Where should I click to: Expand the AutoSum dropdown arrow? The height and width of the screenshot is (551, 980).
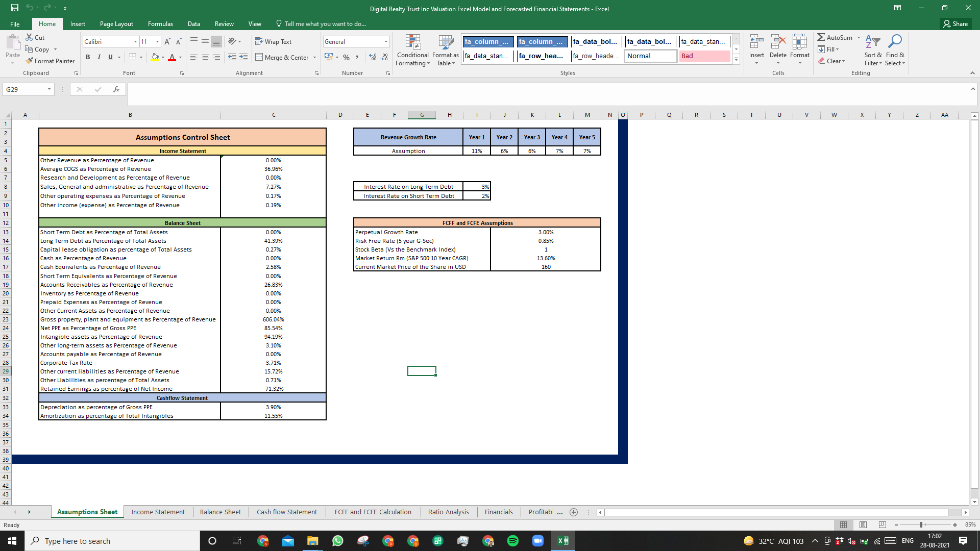click(x=859, y=37)
